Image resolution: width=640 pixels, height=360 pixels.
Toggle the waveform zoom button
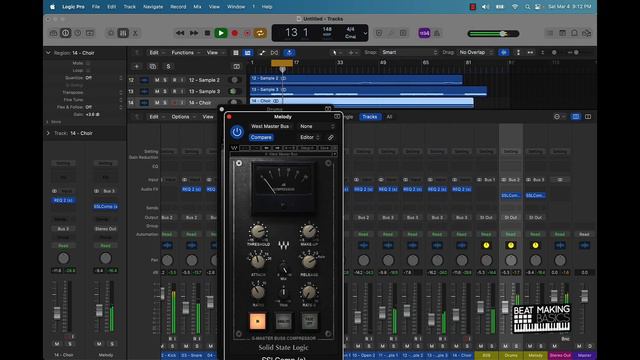504,52
